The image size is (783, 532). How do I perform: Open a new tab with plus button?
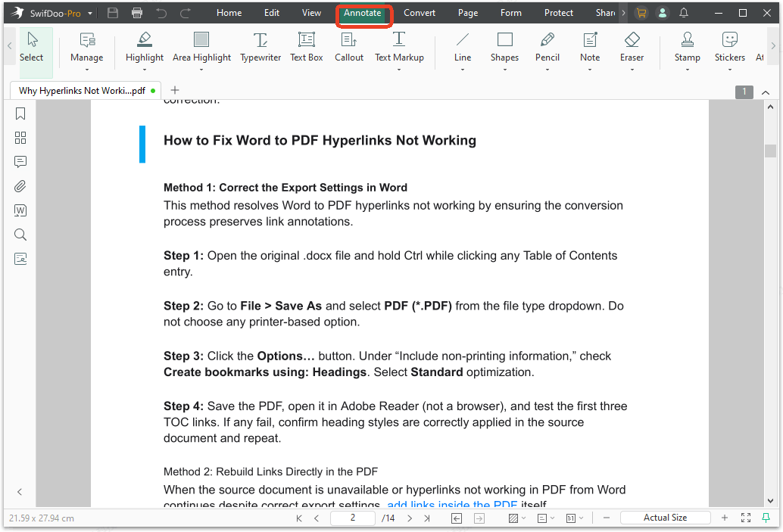(175, 90)
